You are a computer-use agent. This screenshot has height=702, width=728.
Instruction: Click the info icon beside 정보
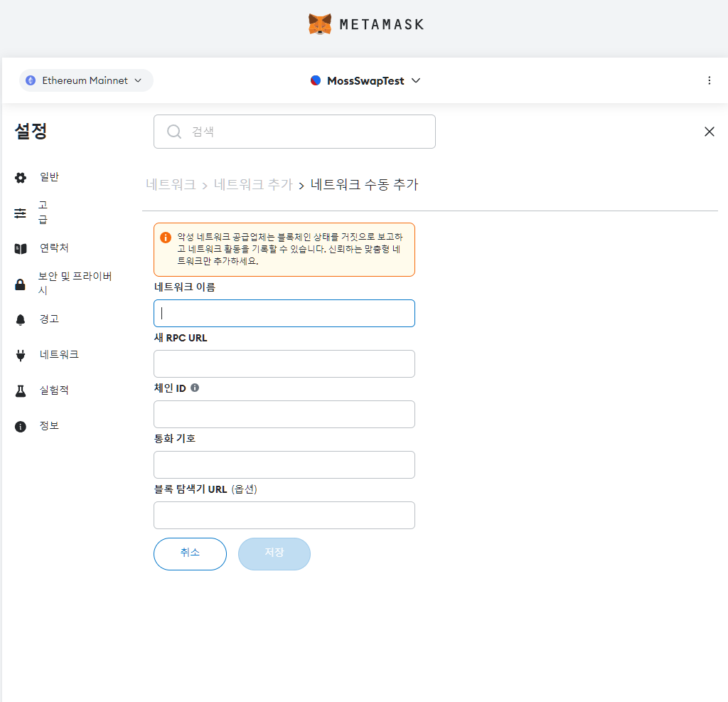point(21,427)
